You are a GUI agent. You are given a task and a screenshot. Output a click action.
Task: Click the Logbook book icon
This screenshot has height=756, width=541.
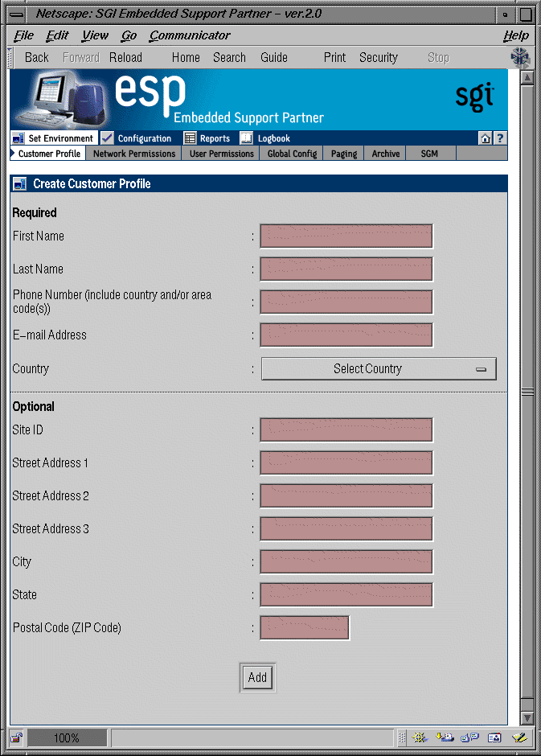[246, 138]
